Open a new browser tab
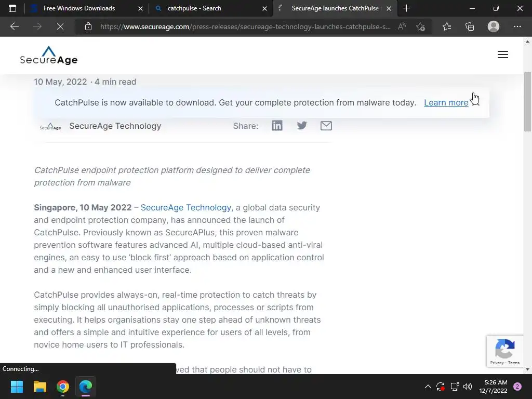The height and width of the screenshot is (399, 532). pos(406,8)
